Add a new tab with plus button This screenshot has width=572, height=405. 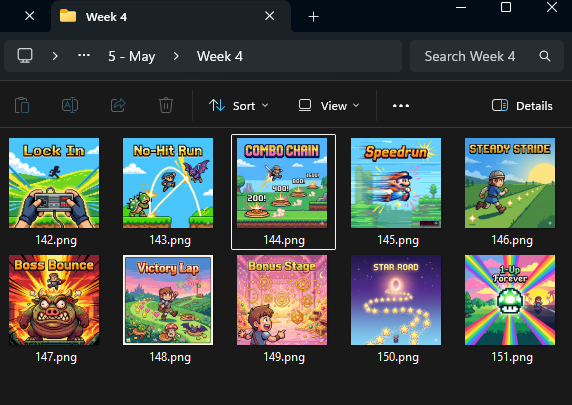pos(313,17)
